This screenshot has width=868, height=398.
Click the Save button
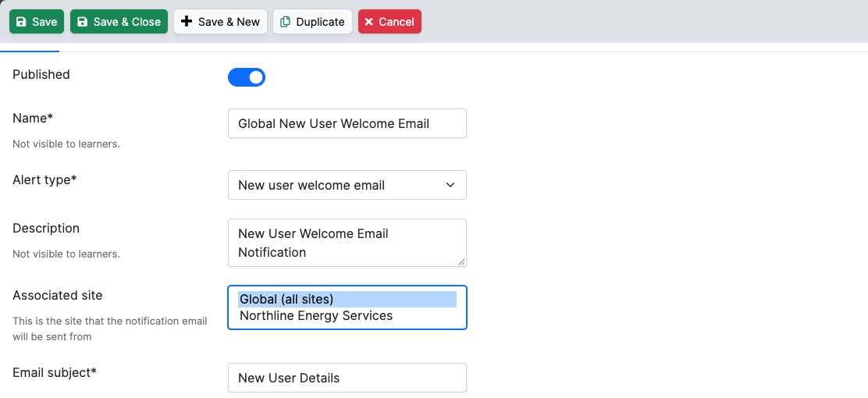[x=37, y=22]
